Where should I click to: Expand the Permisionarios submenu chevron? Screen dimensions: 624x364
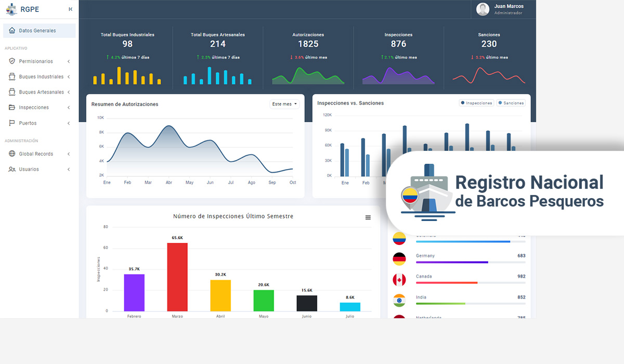69,62
